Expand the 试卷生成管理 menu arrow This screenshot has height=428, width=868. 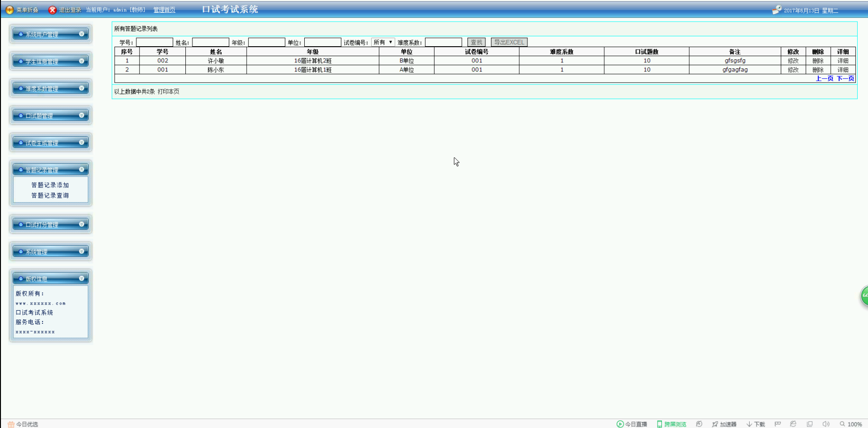tap(82, 142)
